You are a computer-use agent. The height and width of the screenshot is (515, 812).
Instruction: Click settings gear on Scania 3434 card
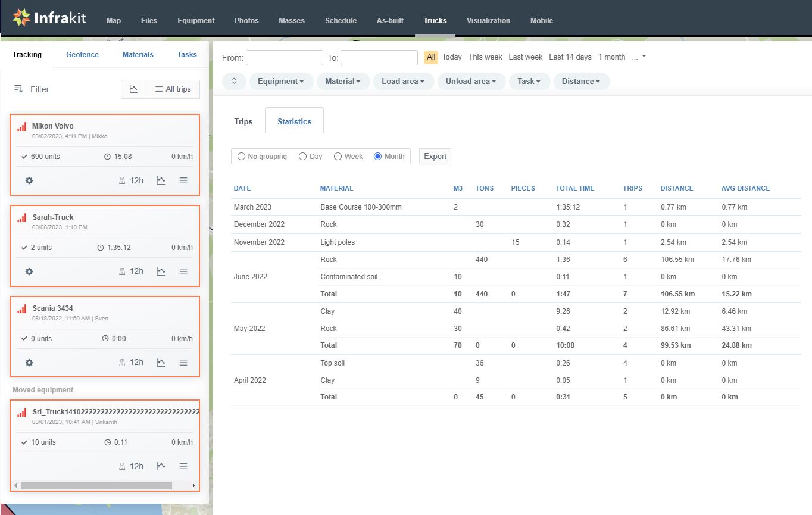(x=29, y=363)
